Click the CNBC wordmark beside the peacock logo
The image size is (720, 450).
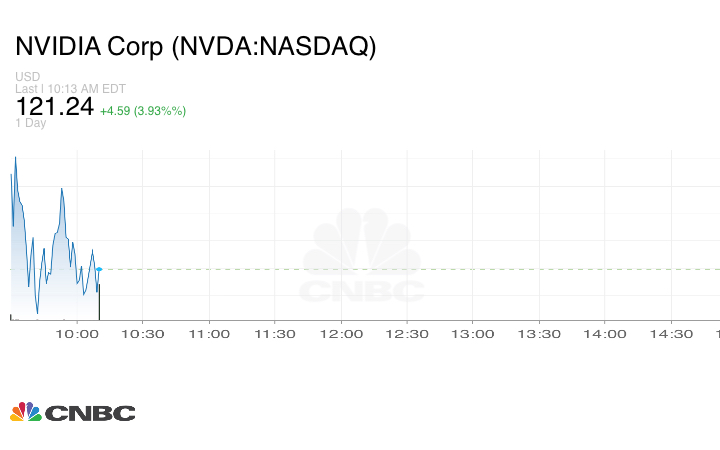(x=90, y=413)
